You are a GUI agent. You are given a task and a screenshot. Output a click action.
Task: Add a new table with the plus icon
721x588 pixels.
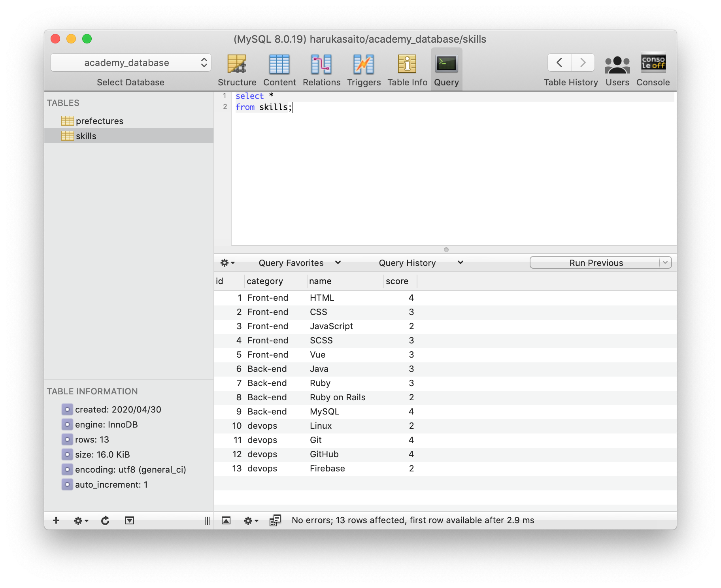pos(56,520)
